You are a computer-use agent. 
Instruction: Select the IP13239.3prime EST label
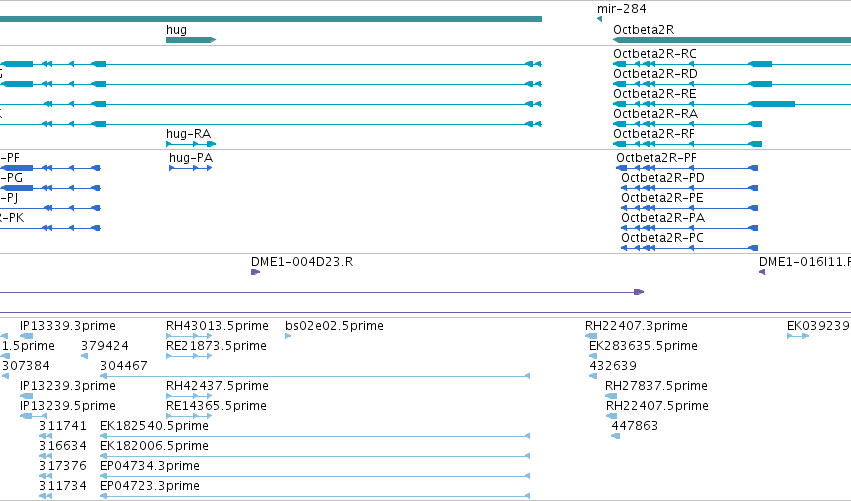point(68,386)
